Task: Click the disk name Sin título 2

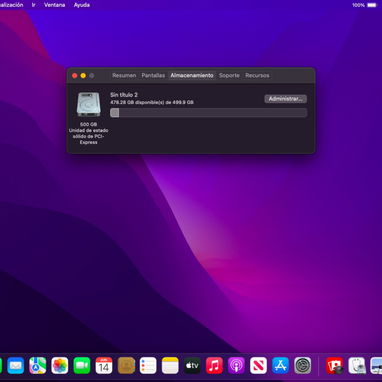Action: coord(124,95)
